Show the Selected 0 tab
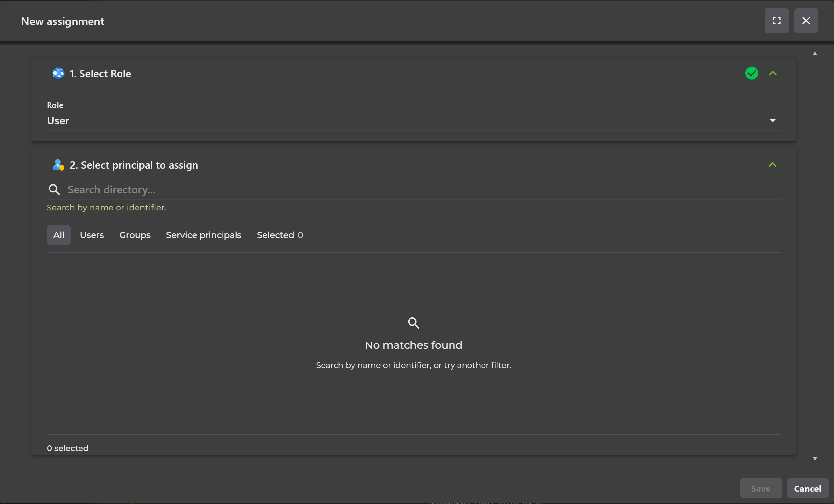Screen dimensions: 834x504 [x=280, y=235]
